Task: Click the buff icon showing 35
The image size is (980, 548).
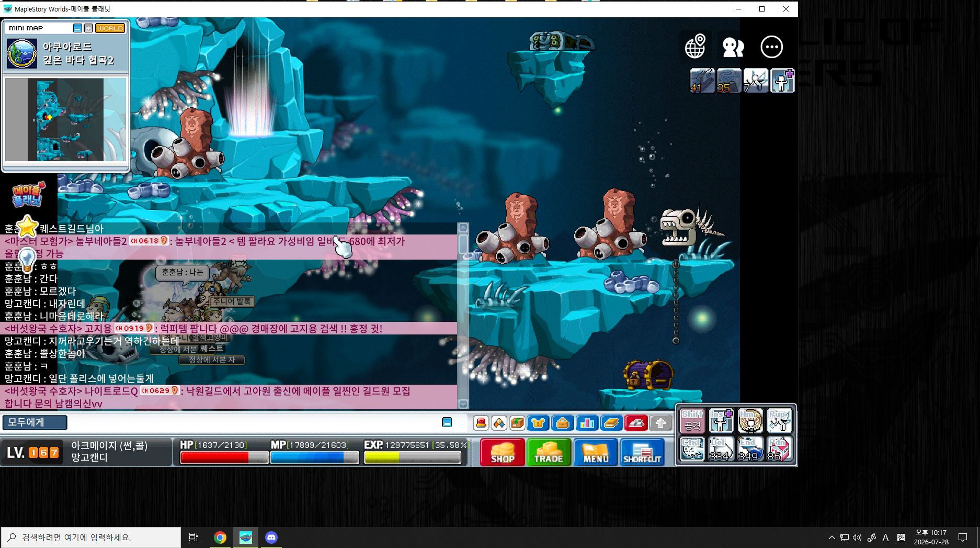Action: pyautogui.click(x=729, y=81)
